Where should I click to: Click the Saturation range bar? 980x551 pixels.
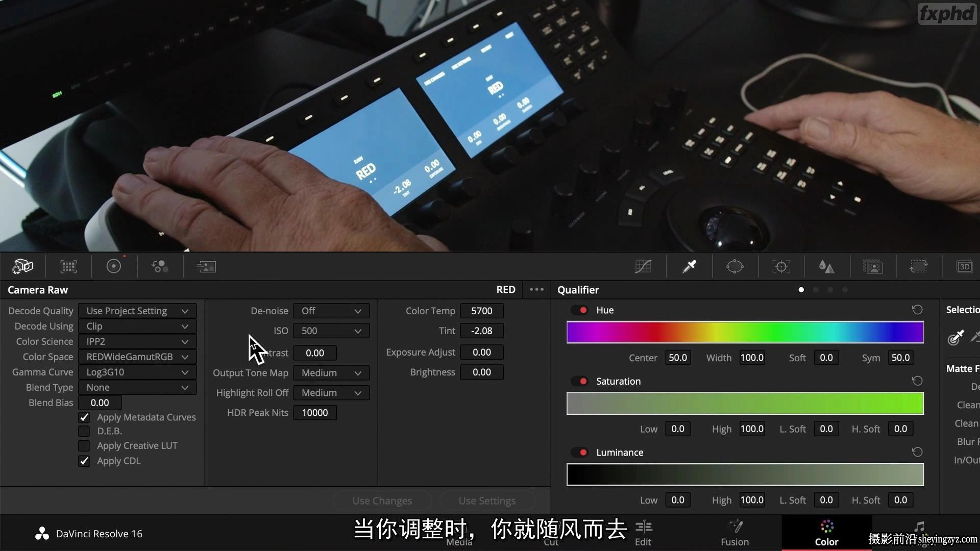pos(745,403)
